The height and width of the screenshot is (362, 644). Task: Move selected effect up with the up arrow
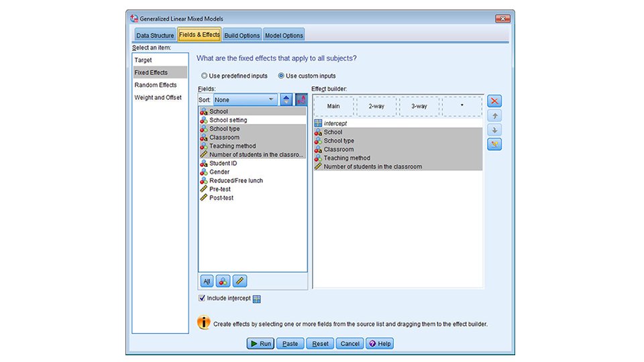coord(494,116)
